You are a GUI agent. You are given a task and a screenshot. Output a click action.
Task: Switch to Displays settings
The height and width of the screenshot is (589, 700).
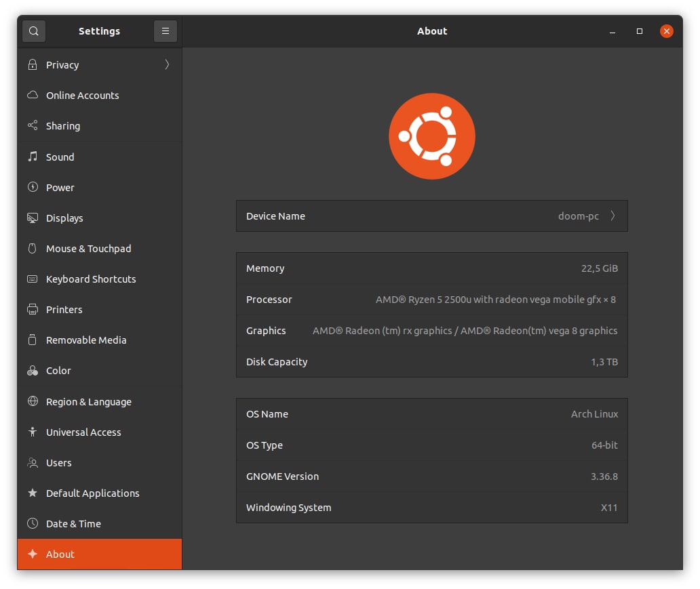coord(100,218)
